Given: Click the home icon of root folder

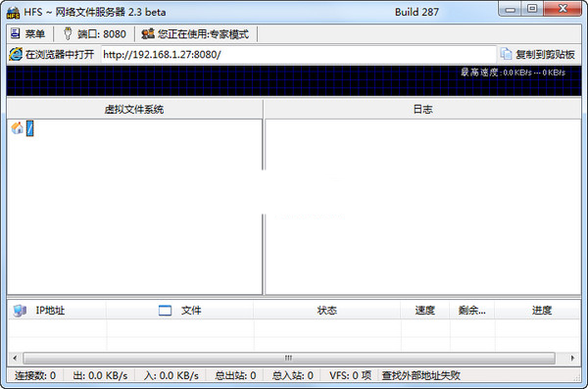Looking at the screenshot, I should pos(18,128).
